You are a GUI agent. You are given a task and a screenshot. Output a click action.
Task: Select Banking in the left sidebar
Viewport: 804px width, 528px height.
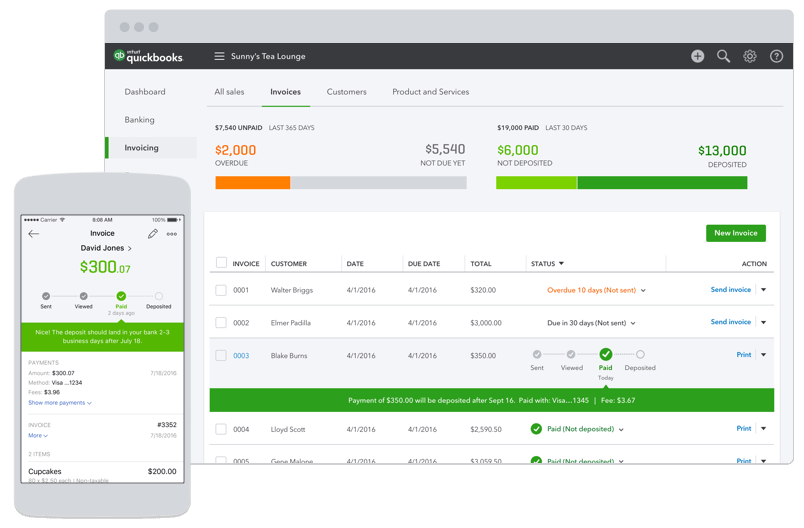139,120
